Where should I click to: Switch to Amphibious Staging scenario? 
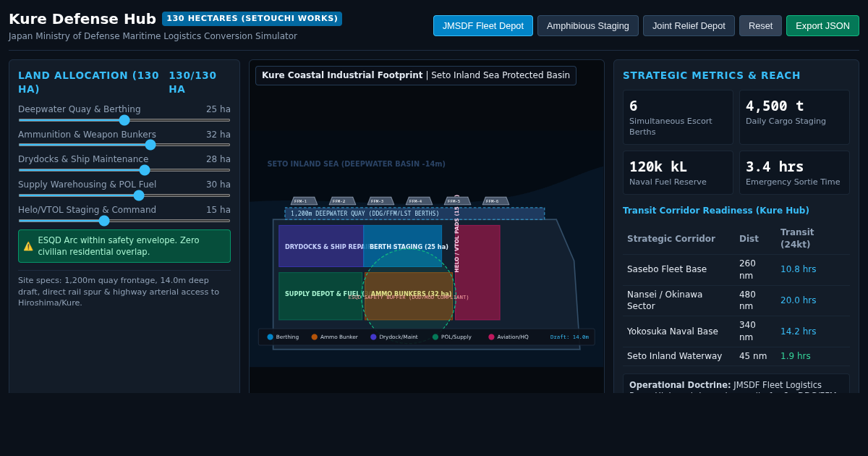588,26
